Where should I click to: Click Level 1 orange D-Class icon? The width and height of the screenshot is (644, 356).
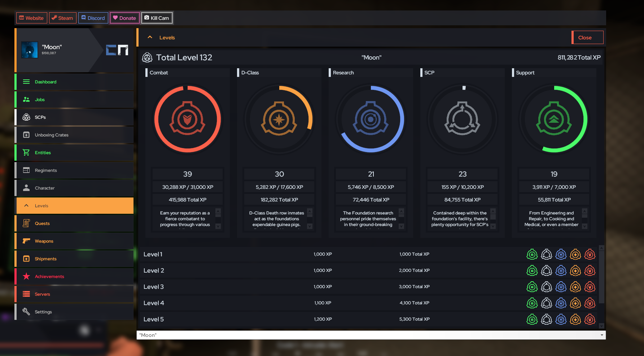coord(575,255)
